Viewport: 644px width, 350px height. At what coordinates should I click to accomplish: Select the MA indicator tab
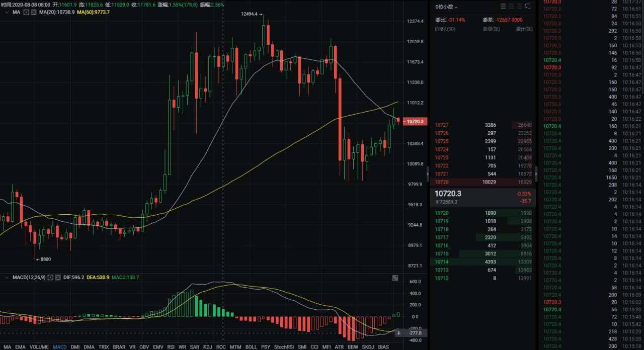(7, 347)
